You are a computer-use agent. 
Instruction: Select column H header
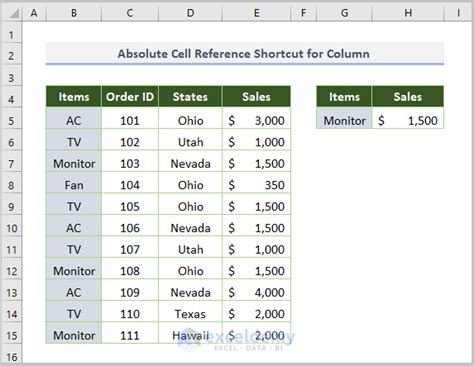click(408, 13)
